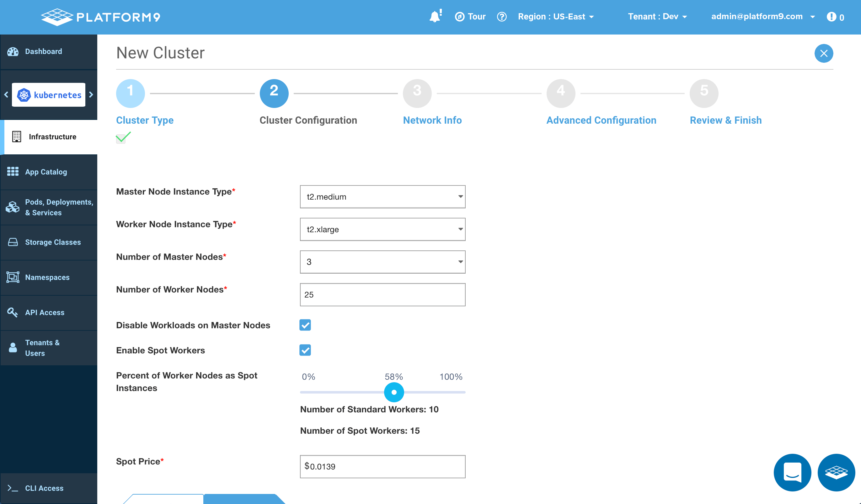Open Namespaces in the sidebar
Viewport: 861px width, 504px height.
click(49, 277)
